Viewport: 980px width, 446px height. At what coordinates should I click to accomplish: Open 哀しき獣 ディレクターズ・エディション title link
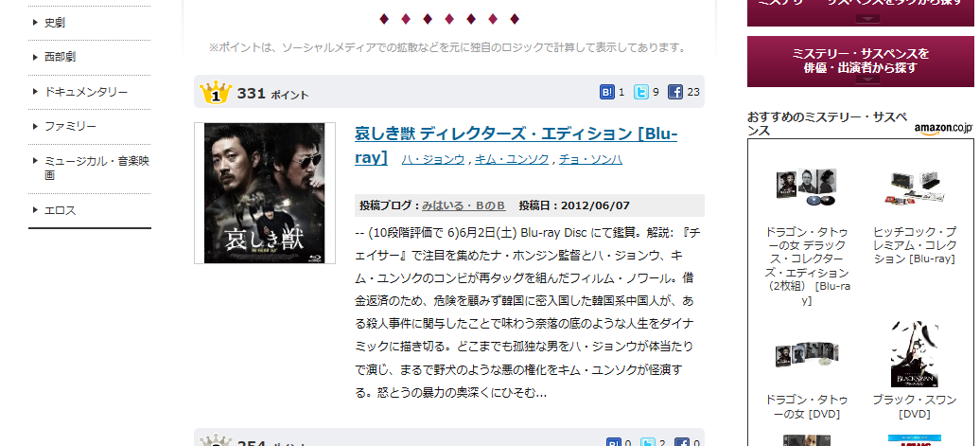[516, 145]
